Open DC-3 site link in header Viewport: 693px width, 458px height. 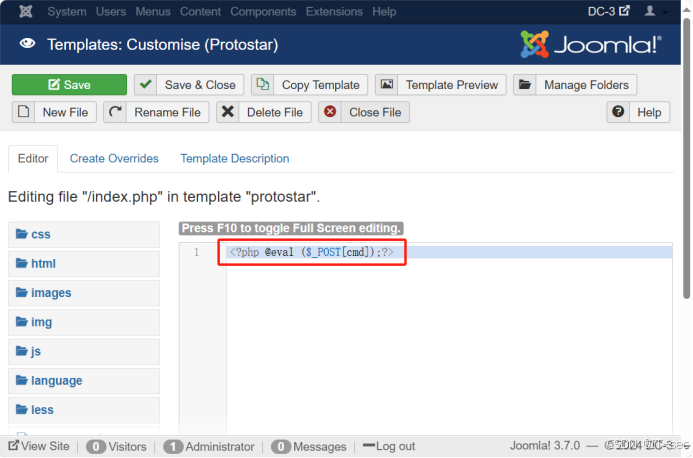point(609,11)
